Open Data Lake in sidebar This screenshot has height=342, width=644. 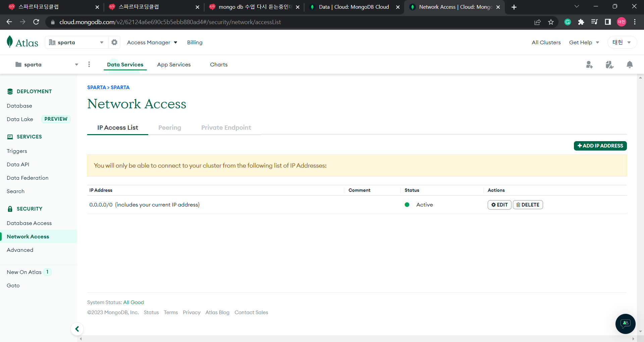(20, 119)
